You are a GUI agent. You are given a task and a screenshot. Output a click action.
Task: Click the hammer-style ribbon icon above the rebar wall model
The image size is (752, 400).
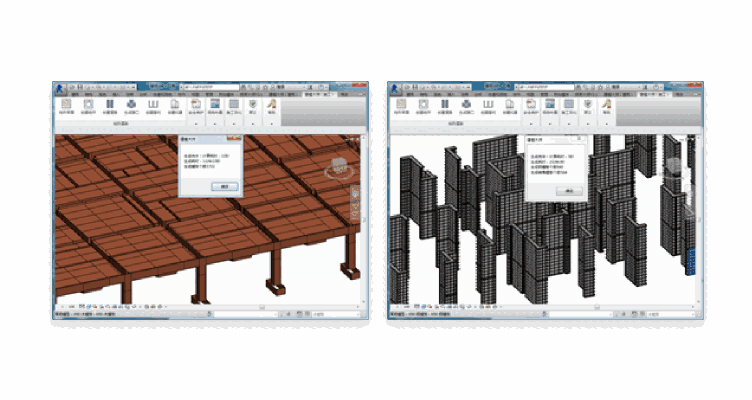608,104
